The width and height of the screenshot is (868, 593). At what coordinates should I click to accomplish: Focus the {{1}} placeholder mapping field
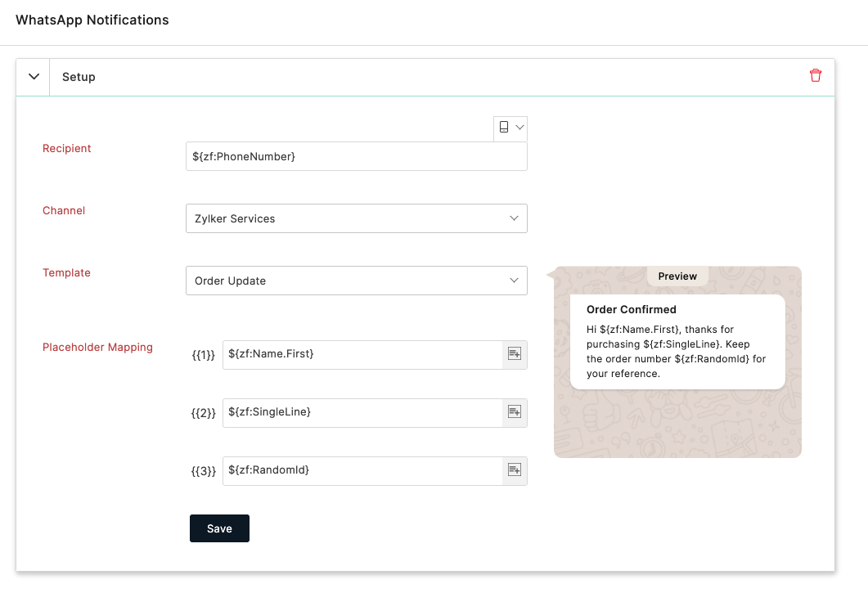[x=362, y=353]
